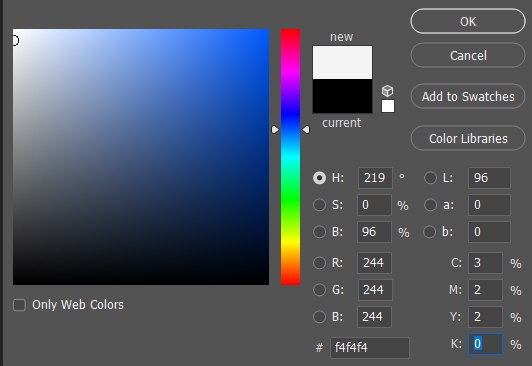Image resolution: width=532 pixels, height=366 pixels.
Task: Click the Lab a field showing 0
Action: point(489,205)
